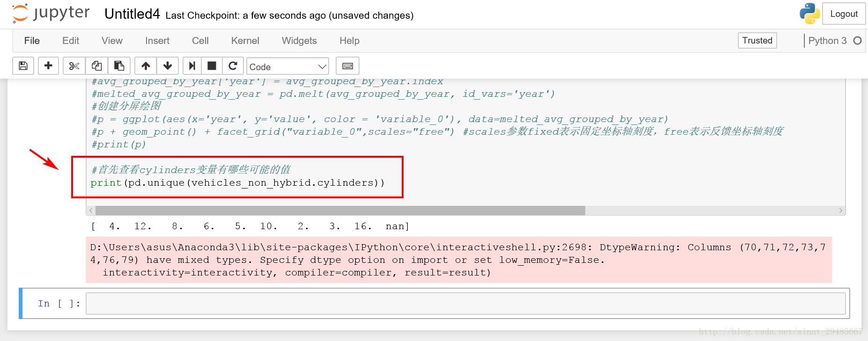
Task: Move selected cell up arrow
Action: (x=146, y=66)
